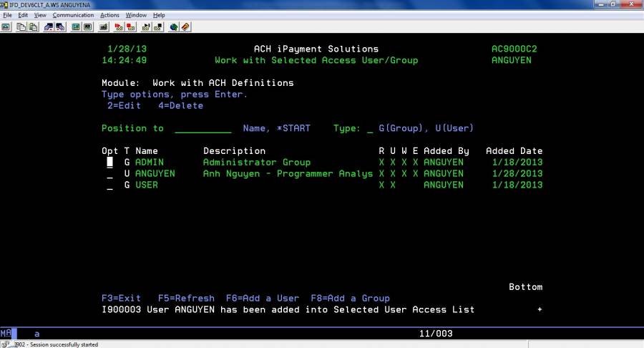Click the Copy toolbar icon

[21, 27]
